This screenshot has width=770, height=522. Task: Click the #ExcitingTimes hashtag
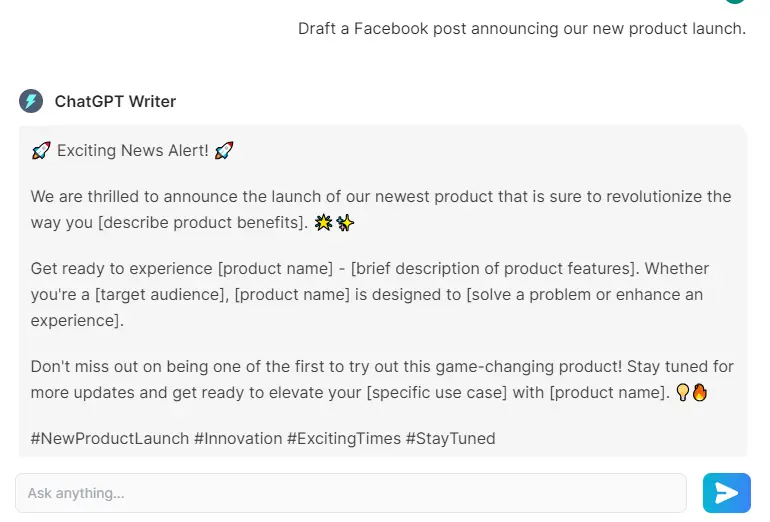(343, 438)
